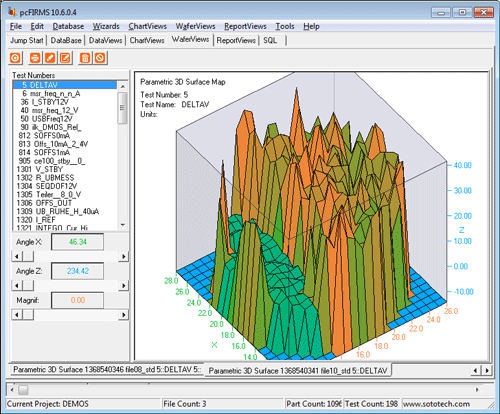Screen dimensions: 500x414
Task: Select test 1305 Teiler__8_0_V
Action: (65, 194)
